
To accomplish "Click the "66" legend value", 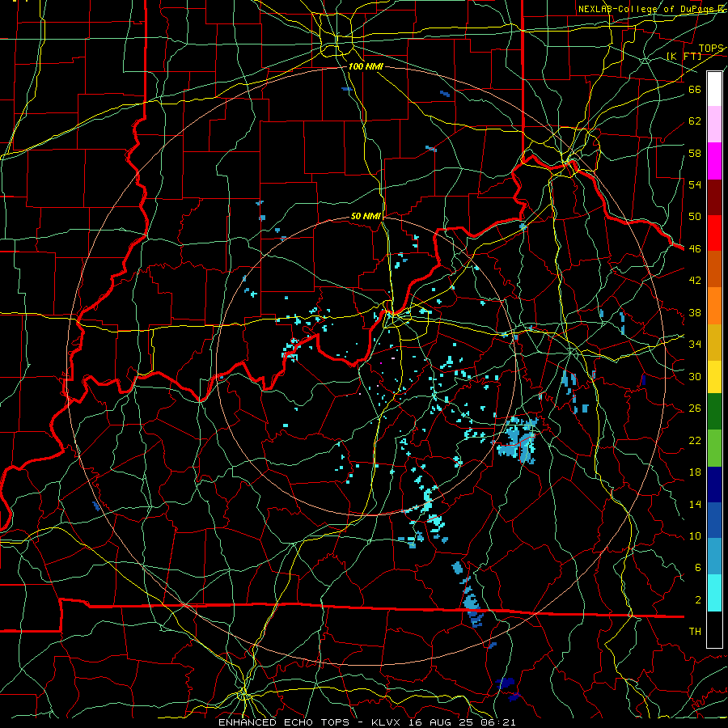I will pos(695,89).
